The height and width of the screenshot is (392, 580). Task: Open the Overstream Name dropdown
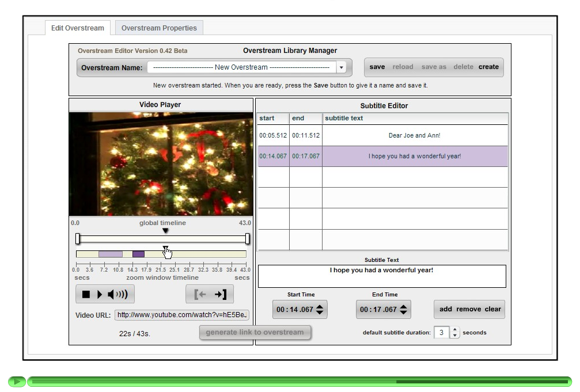[x=342, y=67]
